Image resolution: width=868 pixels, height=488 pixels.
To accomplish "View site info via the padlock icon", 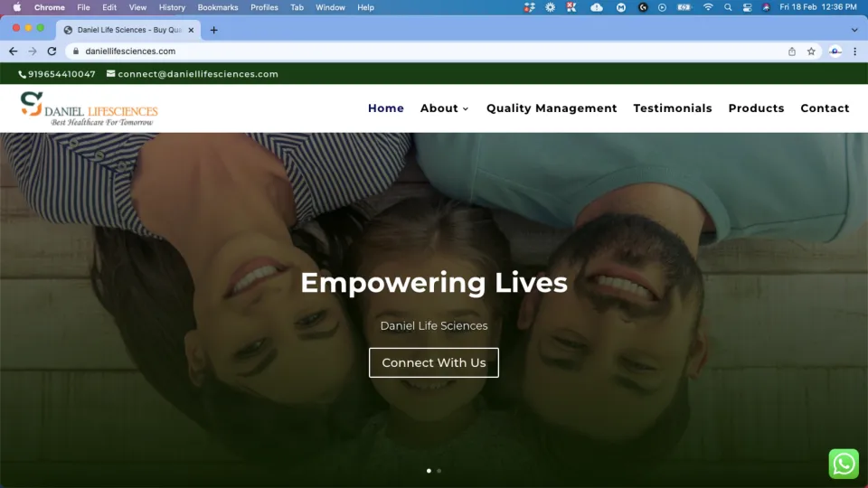I will [76, 51].
